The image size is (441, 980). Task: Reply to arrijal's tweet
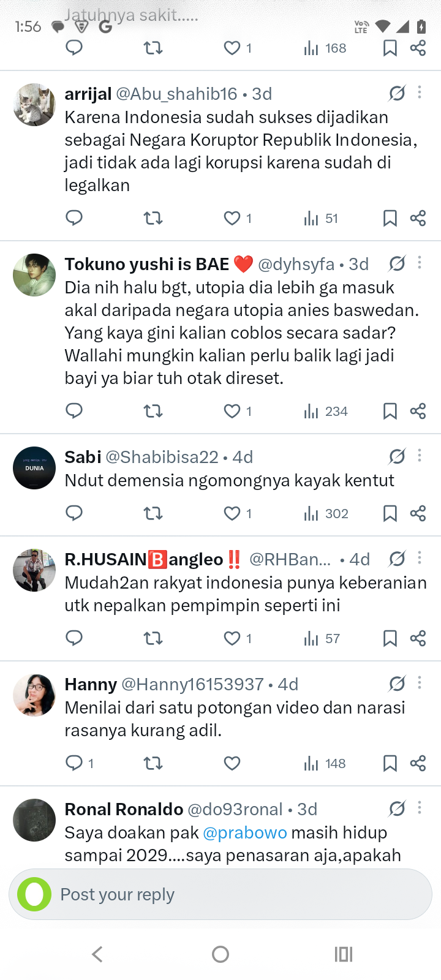pyautogui.click(x=74, y=218)
